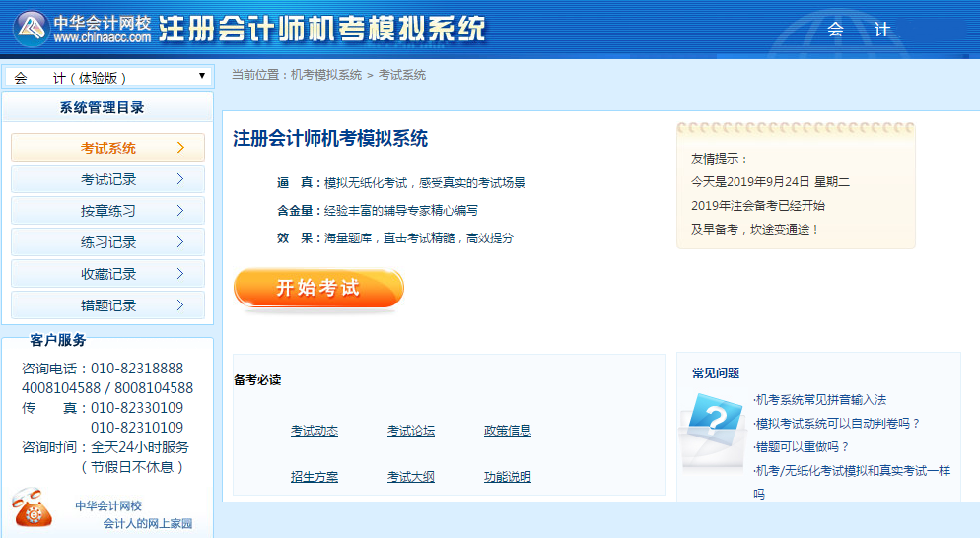The width and height of the screenshot is (980, 538).
Task: Open FAQ 机考/无纸化考试模拟和真实考试一样吗
Action: (x=852, y=482)
